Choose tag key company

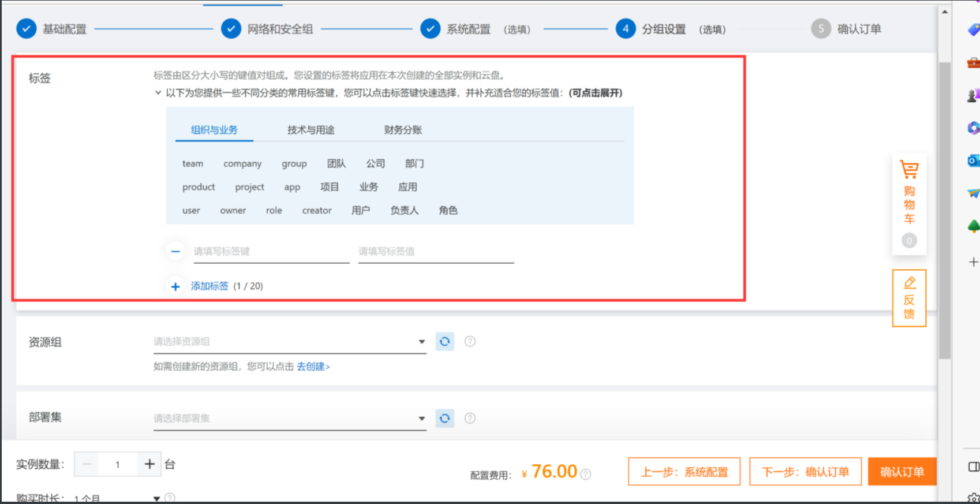point(242,163)
